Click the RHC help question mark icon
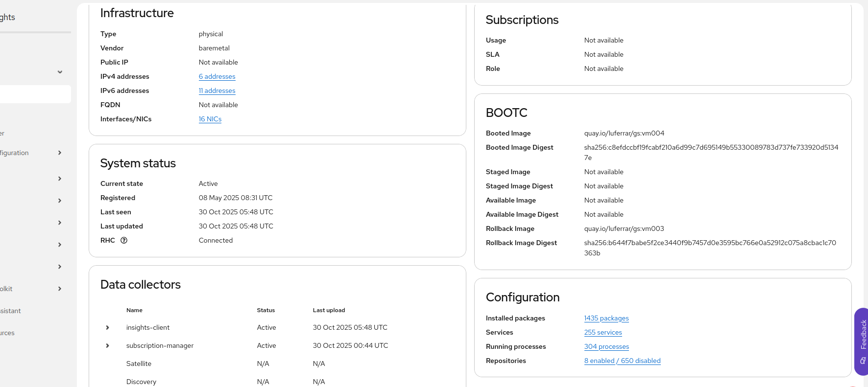Image resolution: width=868 pixels, height=387 pixels. pyautogui.click(x=124, y=240)
